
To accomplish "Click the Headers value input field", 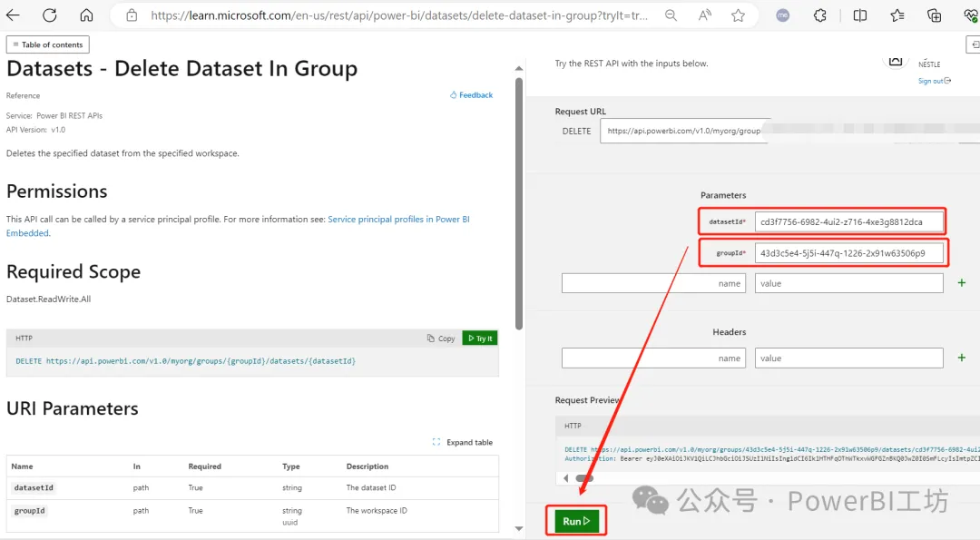I will tap(848, 358).
